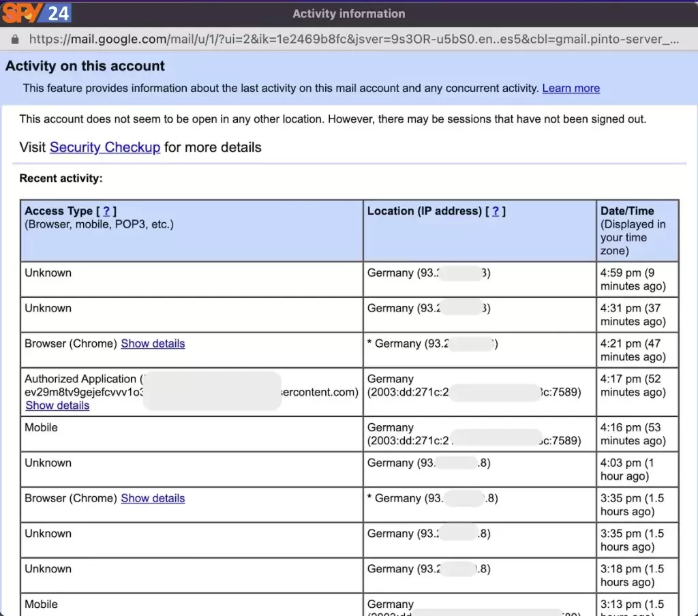Click the Date/Time column header
This screenshot has height=616, width=698.
coord(637,230)
